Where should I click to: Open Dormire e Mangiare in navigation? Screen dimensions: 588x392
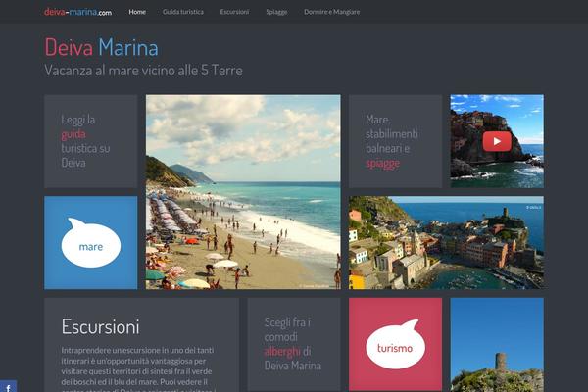click(x=331, y=12)
